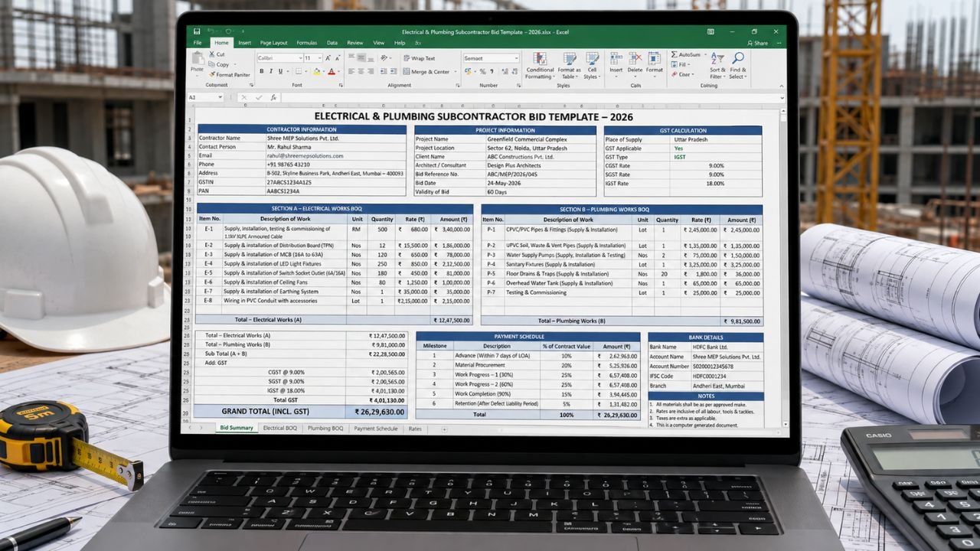Switch to the Formulas ribbon tab
The image size is (980, 551).
coord(306,43)
